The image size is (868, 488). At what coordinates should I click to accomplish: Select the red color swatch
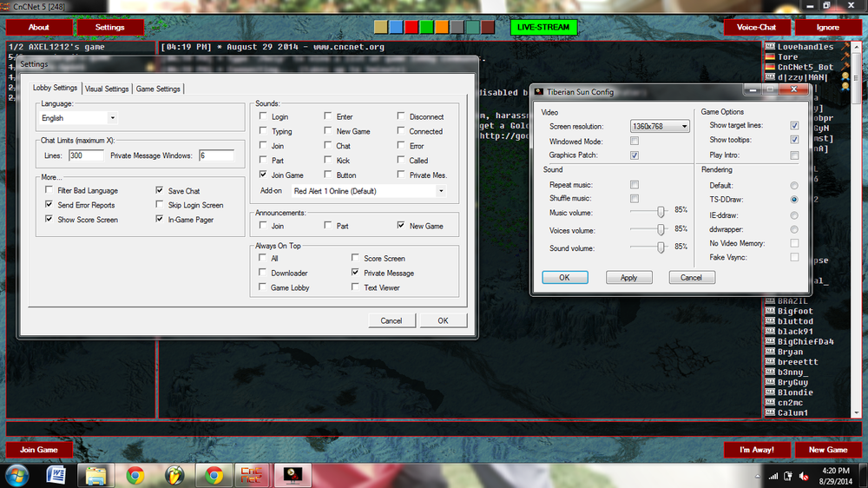click(411, 27)
